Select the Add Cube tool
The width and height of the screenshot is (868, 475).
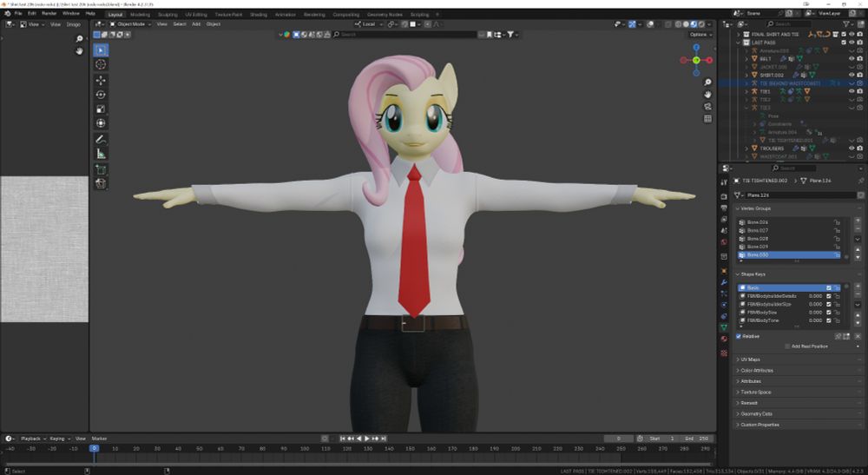pyautogui.click(x=101, y=169)
